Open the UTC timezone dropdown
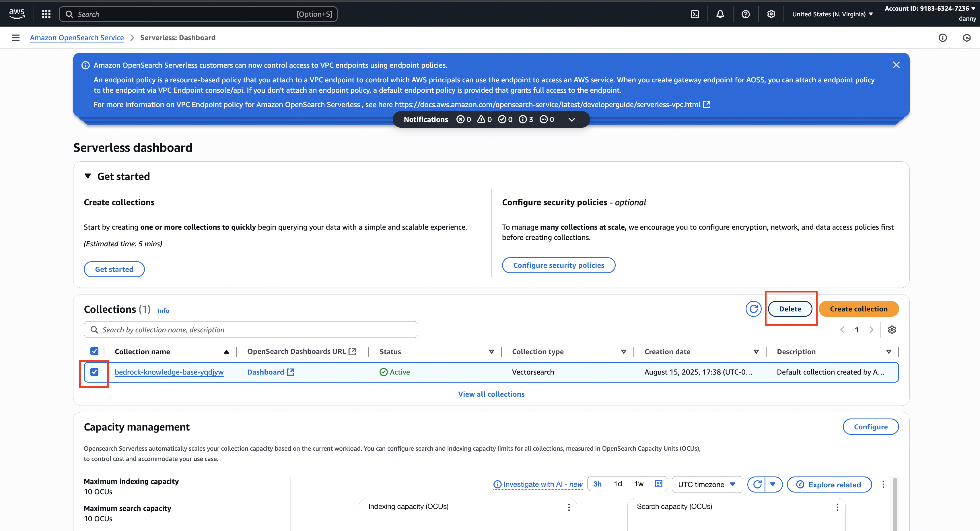Screen dimensions: 980x531 point(707,485)
